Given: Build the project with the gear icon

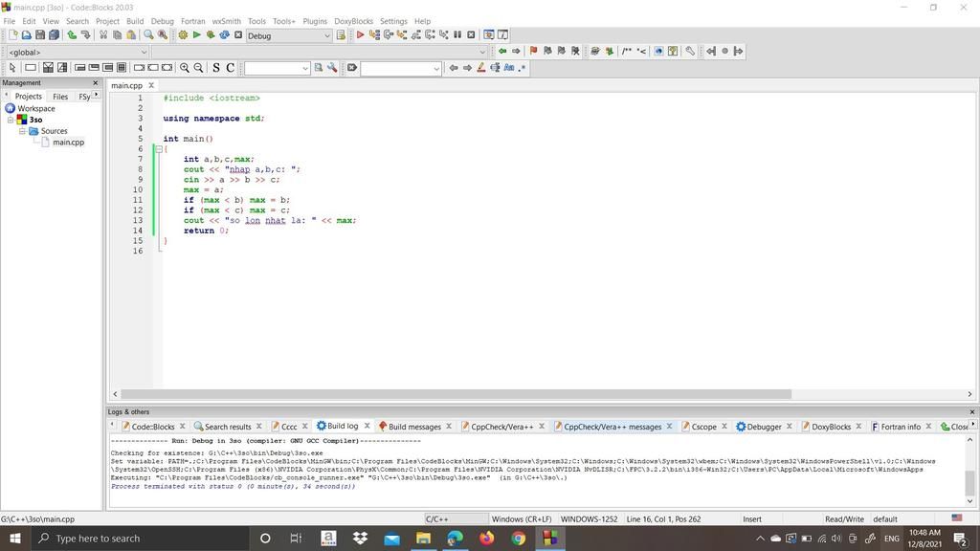Looking at the screenshot, I should 183,35.
